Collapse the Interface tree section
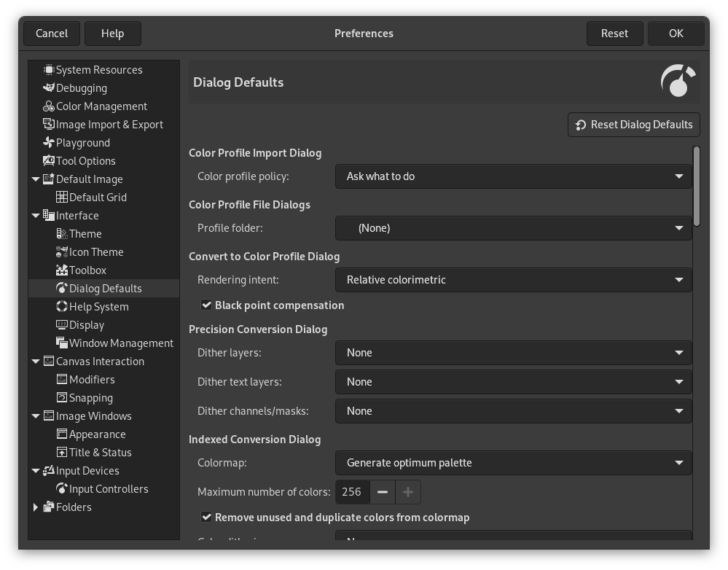728x570 pixels. pyautogui.click(x=36, y=215)
